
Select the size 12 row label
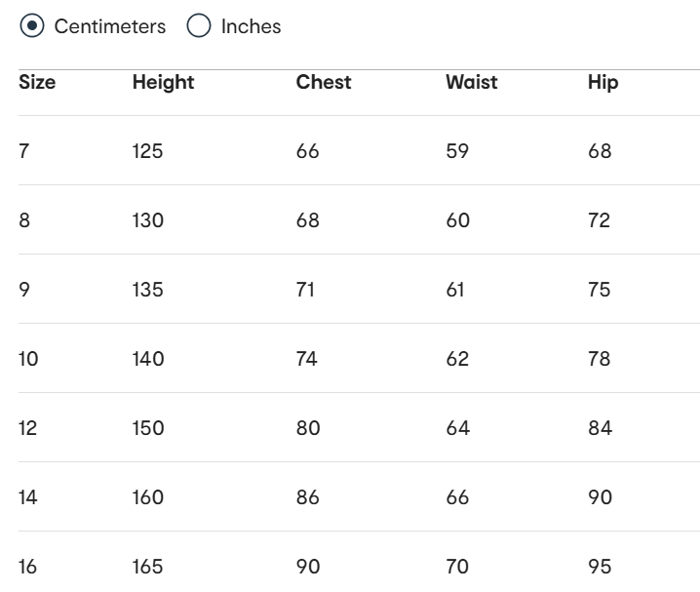[x=28, y=428]
